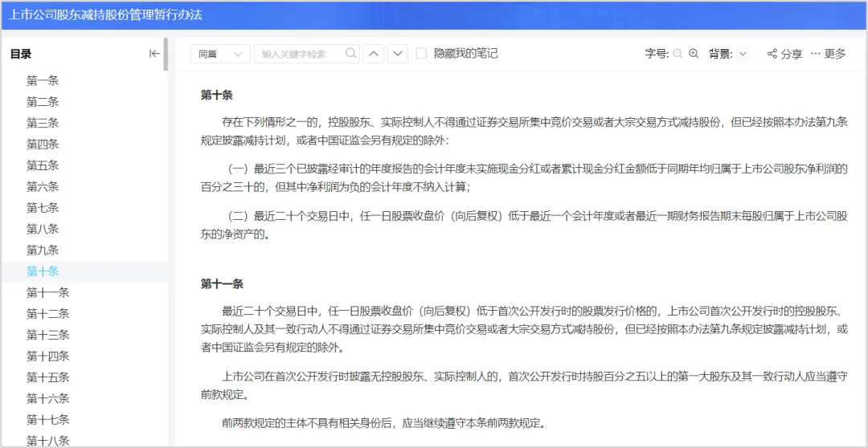The width and height of the screenshot is (868, 448).
Task: Jump to 第十四条 in the contents
Action: 48,356
